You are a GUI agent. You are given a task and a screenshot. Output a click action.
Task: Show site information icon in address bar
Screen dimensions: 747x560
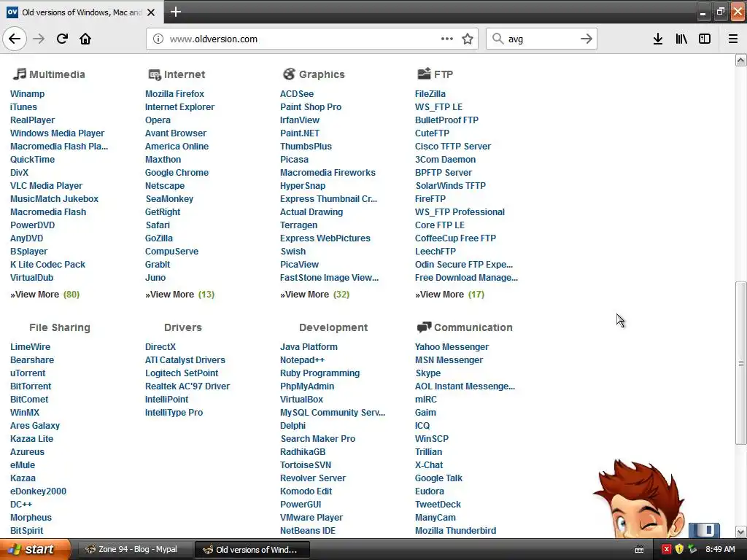(158, 39)
